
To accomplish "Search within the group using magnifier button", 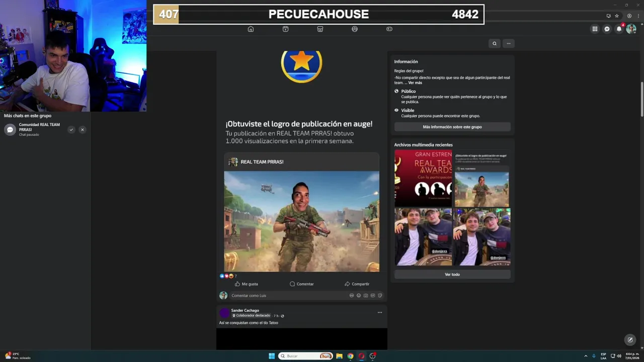I will pyautogui.click(x=495, y=43).
